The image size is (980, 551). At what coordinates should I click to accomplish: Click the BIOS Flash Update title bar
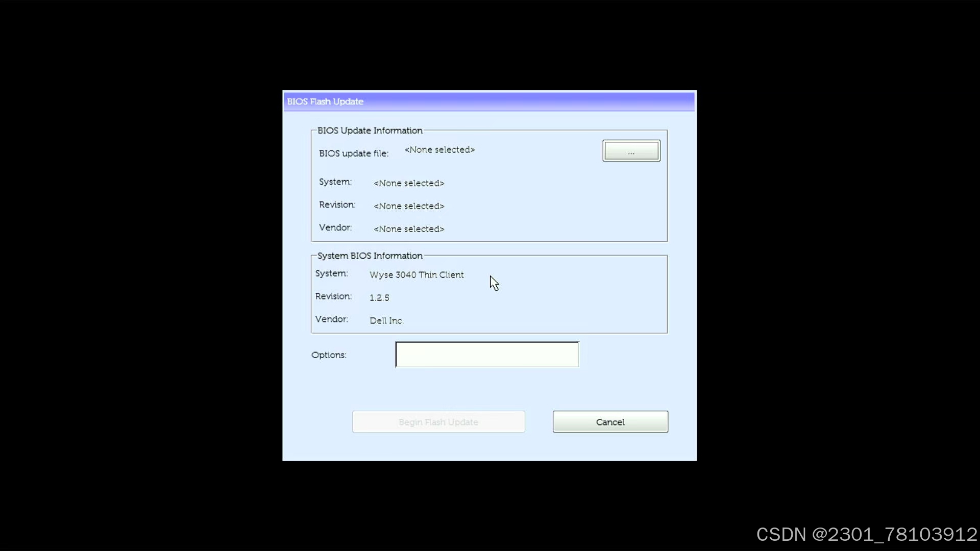click(x=489, y=102)
